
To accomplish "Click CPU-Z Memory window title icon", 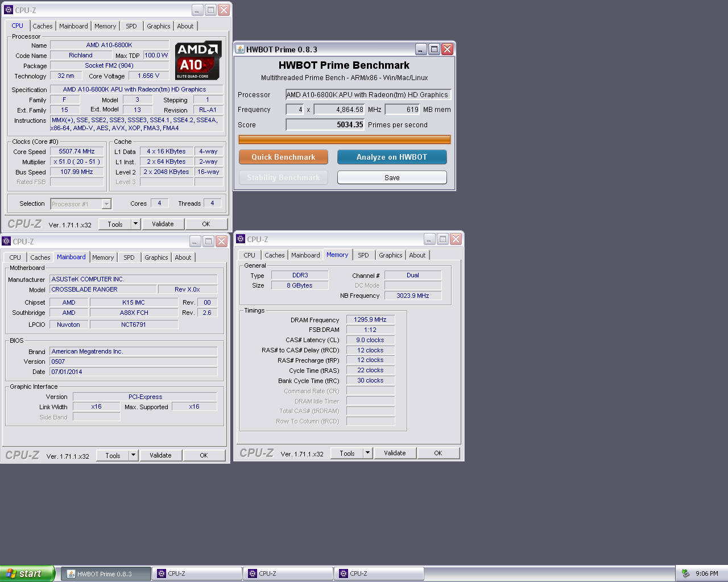I will pos(241,239).
